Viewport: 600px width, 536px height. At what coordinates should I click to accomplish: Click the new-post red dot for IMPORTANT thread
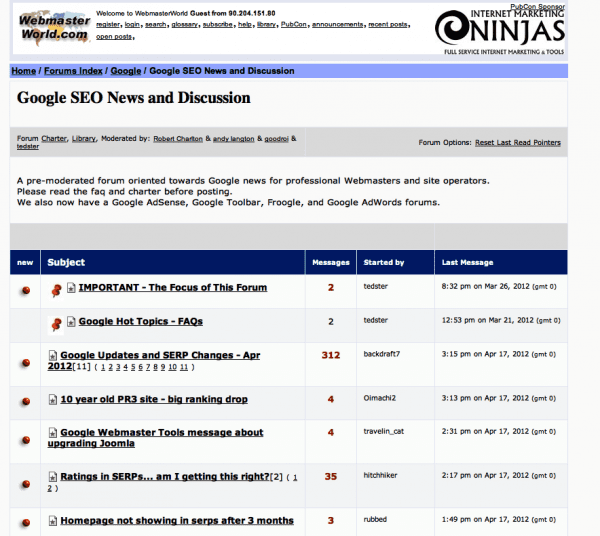pyautogui.click(x=26, y=290)
